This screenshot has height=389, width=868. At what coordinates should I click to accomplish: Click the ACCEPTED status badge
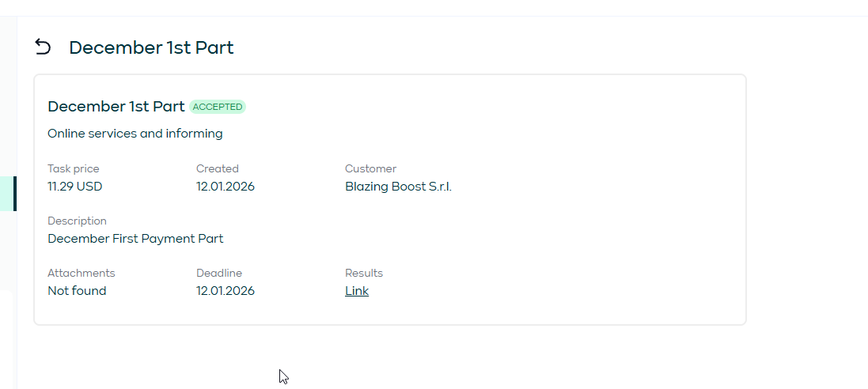coord(218,107)
